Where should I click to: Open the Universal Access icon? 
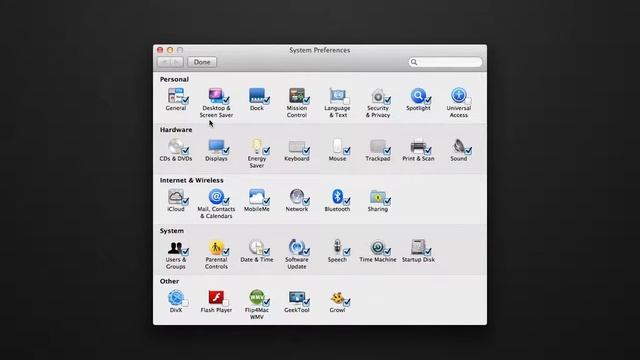[458, 96]
